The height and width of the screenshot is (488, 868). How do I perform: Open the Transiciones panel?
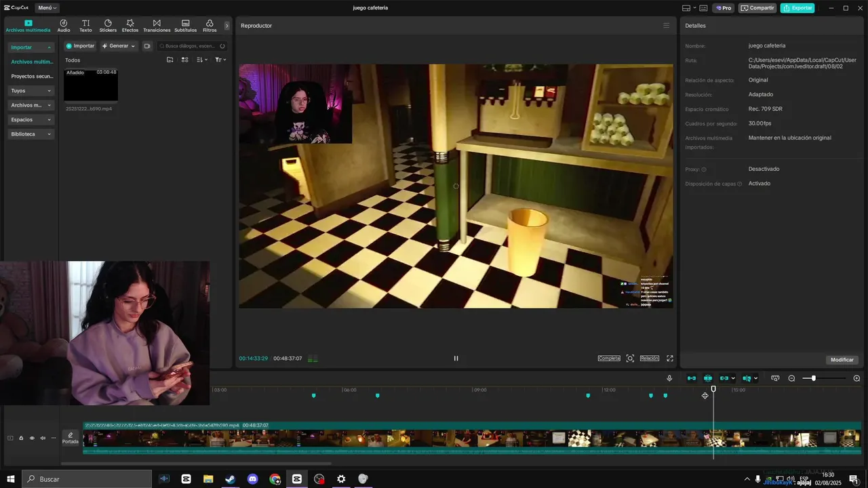157,26
